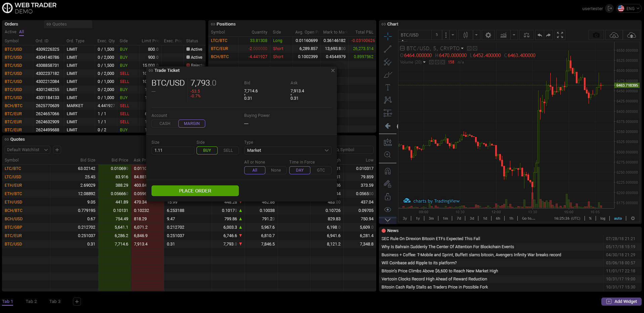This screenshot has width=644, height=313.
Task: Open the Default Watchlist dropdown
Action: 28,150
